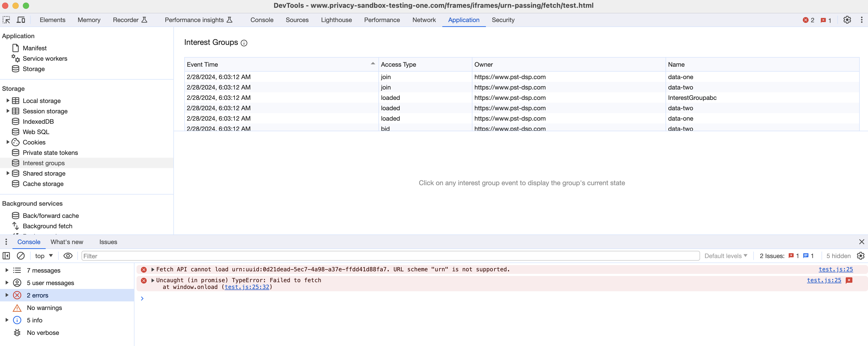The width and height of the screenshot is (868, 346).
Task: Click the Interest Groups info icon
Action: [244, 43]
